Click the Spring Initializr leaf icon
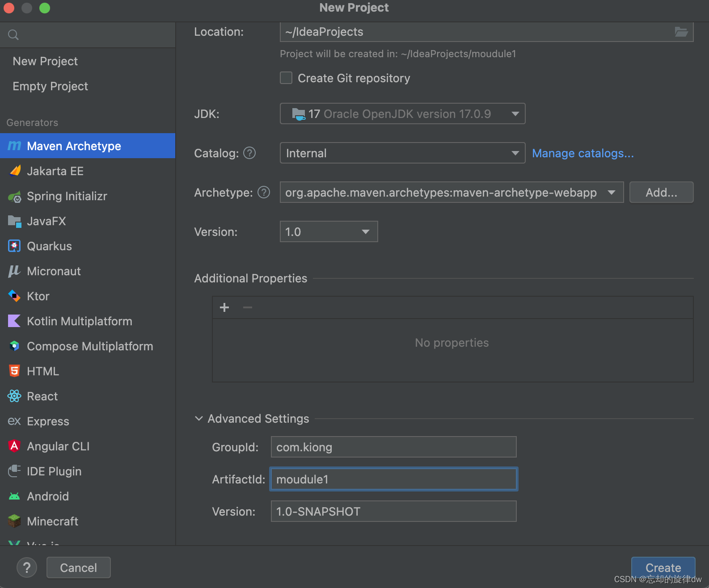The image size is (709, 588). tap(15, 196)
